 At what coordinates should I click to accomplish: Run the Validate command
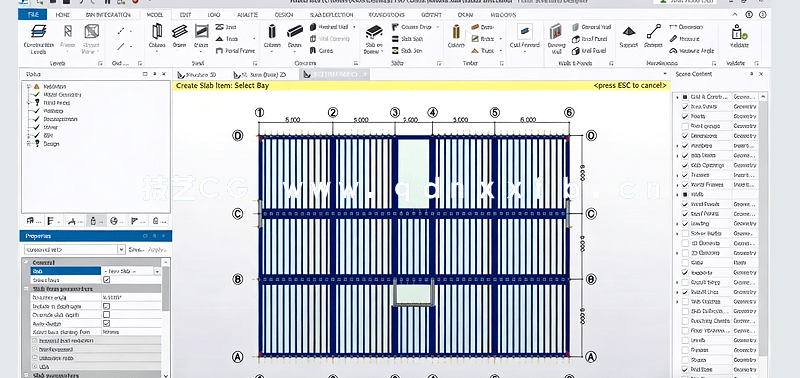[x=739, y=37]
